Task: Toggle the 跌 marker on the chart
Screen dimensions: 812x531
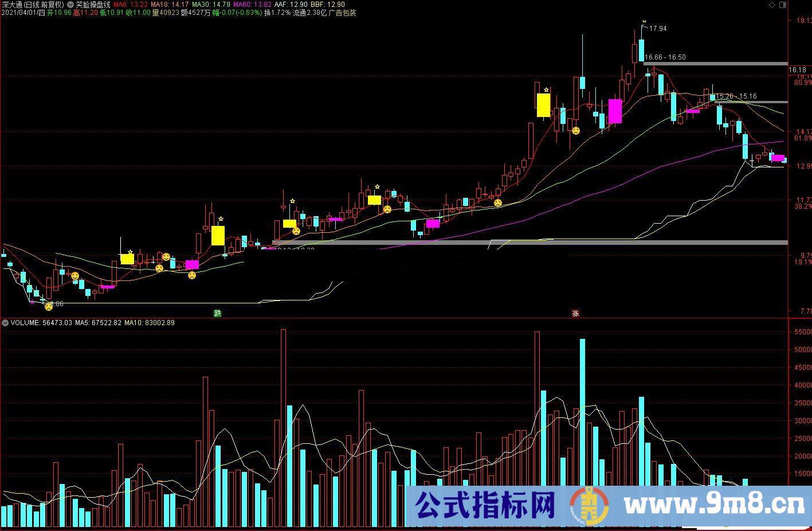Action: [x=218, y=313]
